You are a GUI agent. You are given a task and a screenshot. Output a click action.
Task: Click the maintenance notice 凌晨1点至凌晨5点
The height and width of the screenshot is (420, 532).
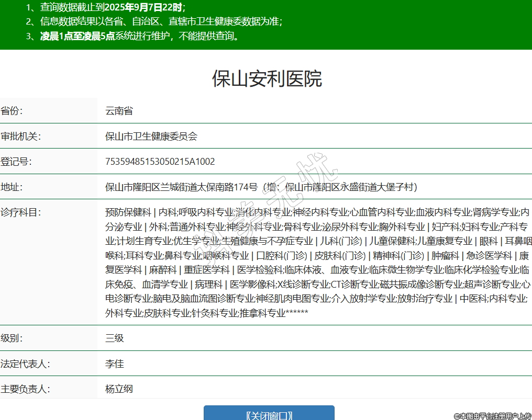coord(77,36)
